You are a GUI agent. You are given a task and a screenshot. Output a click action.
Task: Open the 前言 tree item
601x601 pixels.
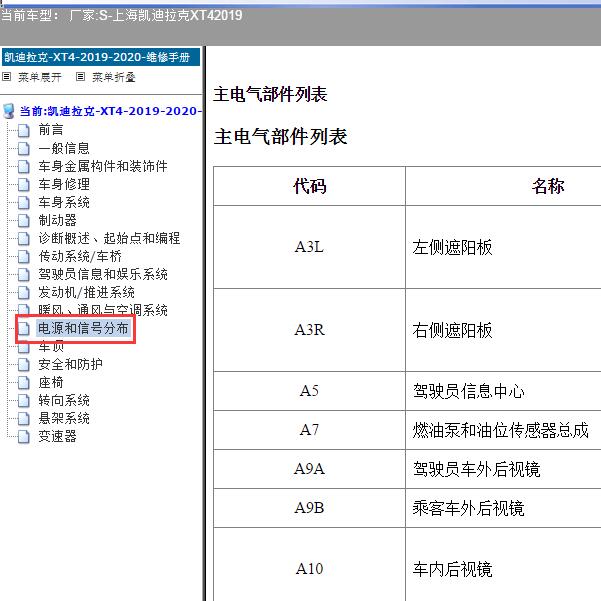(51, 130)
